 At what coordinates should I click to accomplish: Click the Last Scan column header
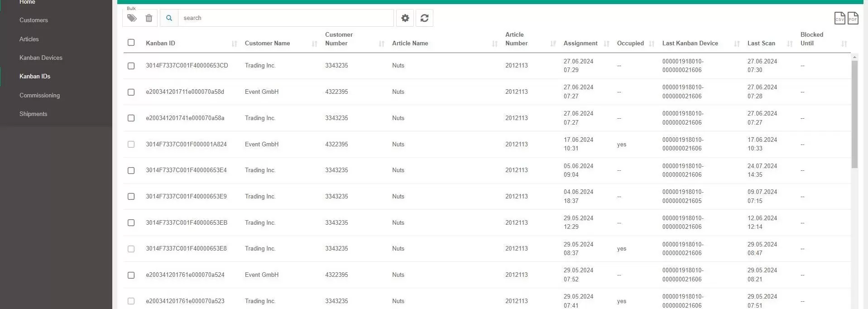[761, 43]
